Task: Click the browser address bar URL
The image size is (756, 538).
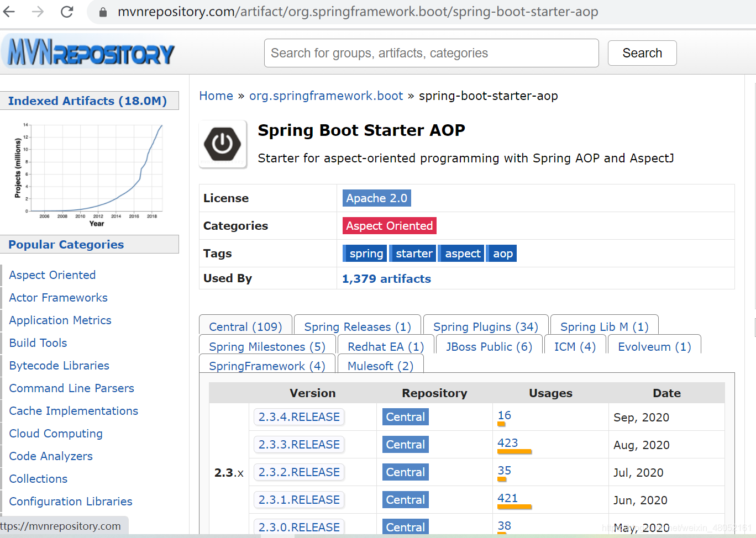Action: 358,12
